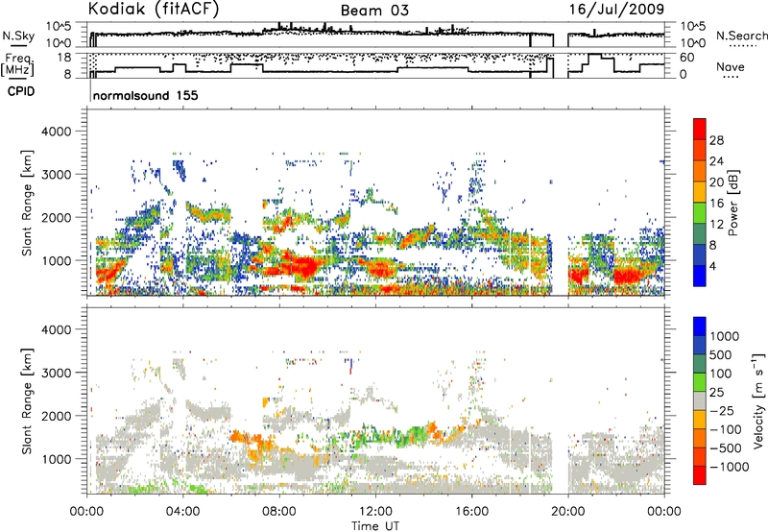768x532 pixels.
Task: Click the "18" frequency axis tick
Action: point(64,57)
